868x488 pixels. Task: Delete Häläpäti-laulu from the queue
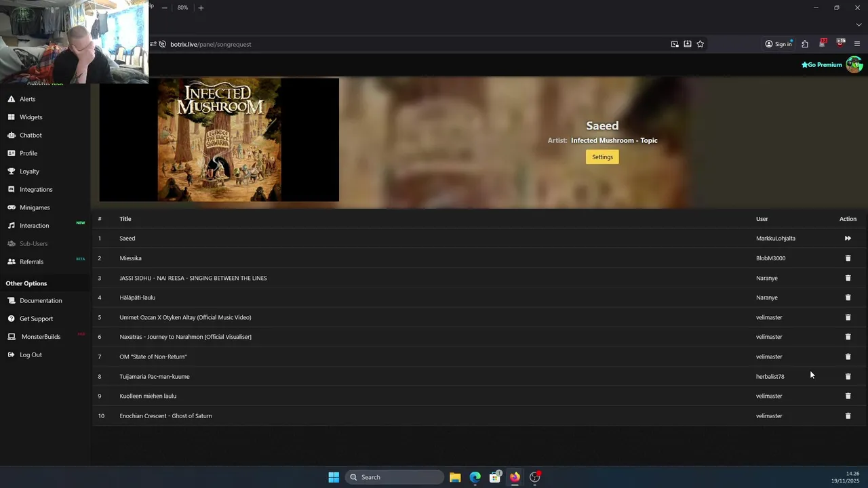(848, 298)
